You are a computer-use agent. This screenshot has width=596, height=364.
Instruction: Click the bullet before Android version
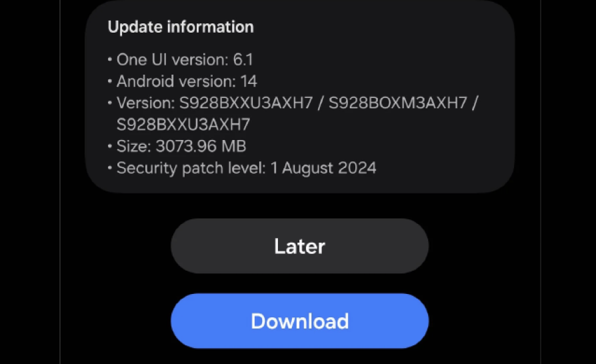(110, 81)
